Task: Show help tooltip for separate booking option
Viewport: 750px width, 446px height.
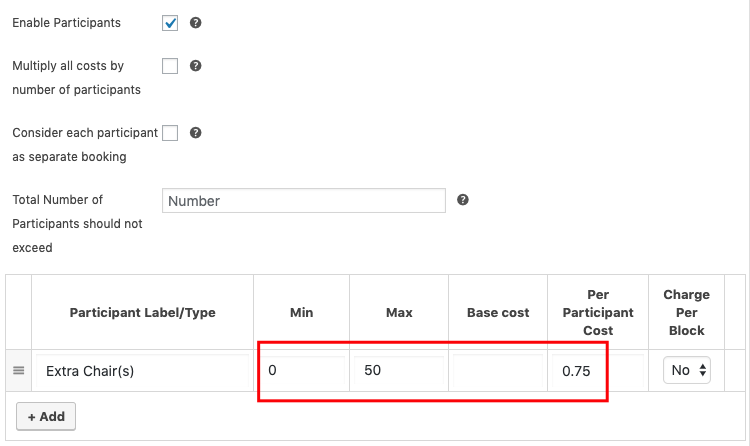Action: point(196,132)
